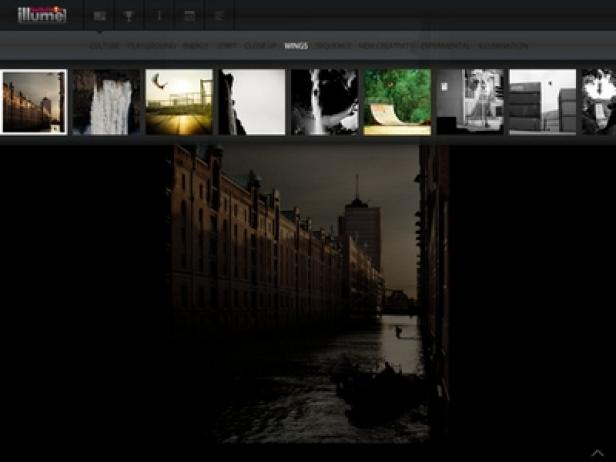Select the Spirit category
616x462 pixels.
pyautogui.click(x=227, y=46)
